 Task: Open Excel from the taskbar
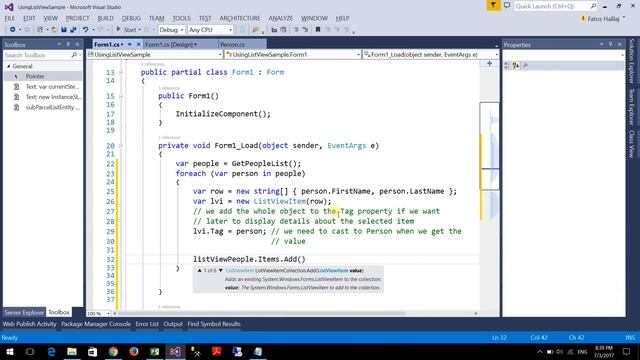coord(154,351)
